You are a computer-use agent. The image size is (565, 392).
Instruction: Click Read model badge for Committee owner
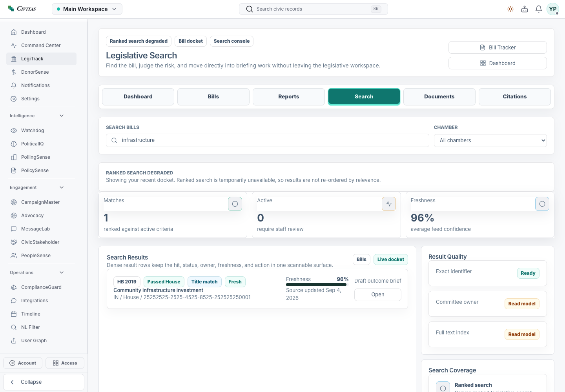pos(522,304)
